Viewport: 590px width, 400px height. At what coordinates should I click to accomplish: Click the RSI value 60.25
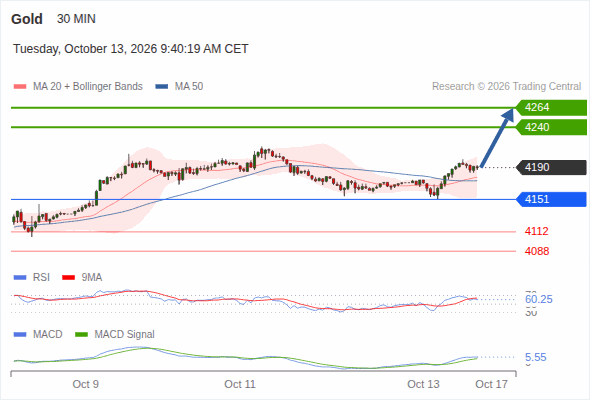tap(539, 300)
